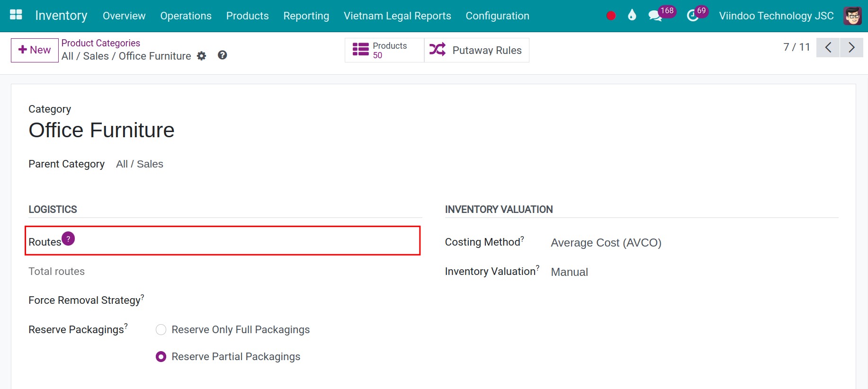Image resolution: width=868 pixels, height=389 pixels.
Task: Create a new category with New button
Action: [x=35, y=50]
